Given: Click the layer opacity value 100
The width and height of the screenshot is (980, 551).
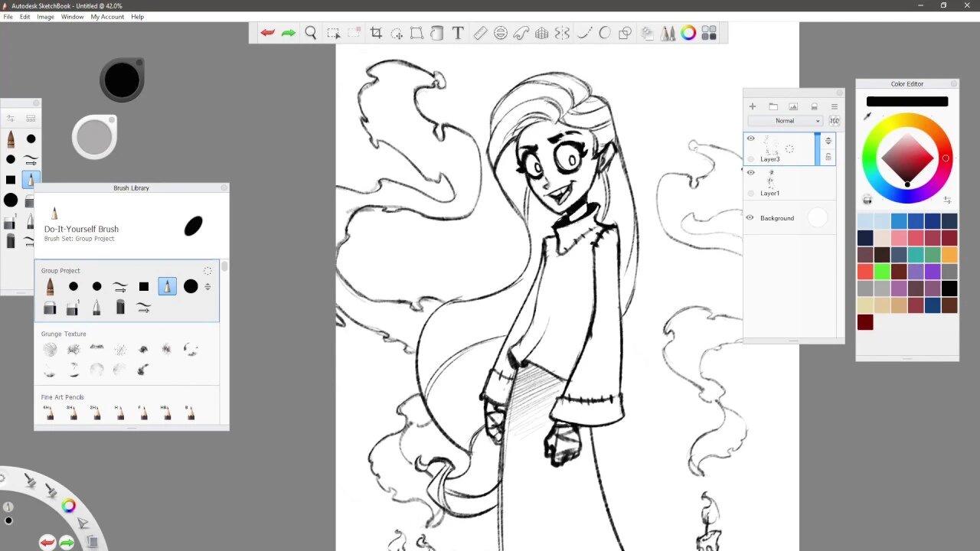Looking at the screenshot, I should (834, 121).
